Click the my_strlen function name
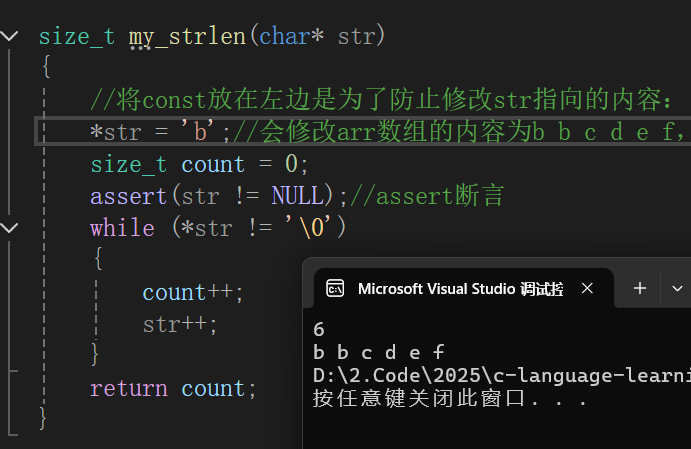Image resolution: width=691 pixels, height=449 pixels. tap(187, 37)
